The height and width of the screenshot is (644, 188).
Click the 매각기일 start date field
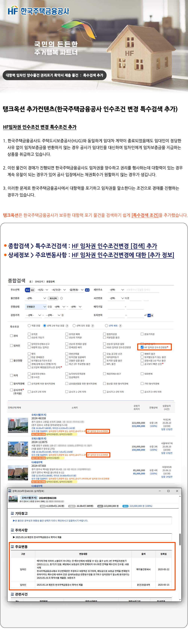[116, 307]
